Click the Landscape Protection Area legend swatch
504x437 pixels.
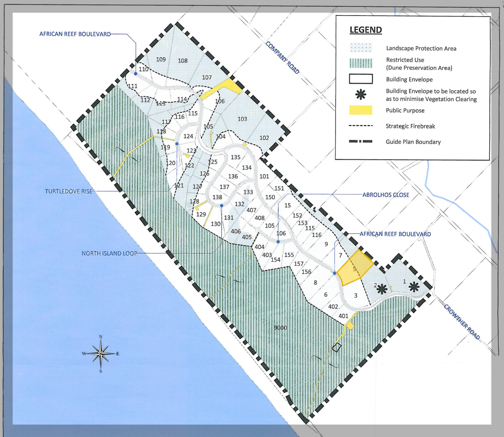coord(361,48)
